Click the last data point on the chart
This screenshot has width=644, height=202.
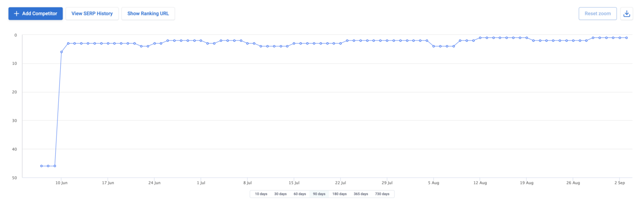pyautogui.click(x=627, y=38)
